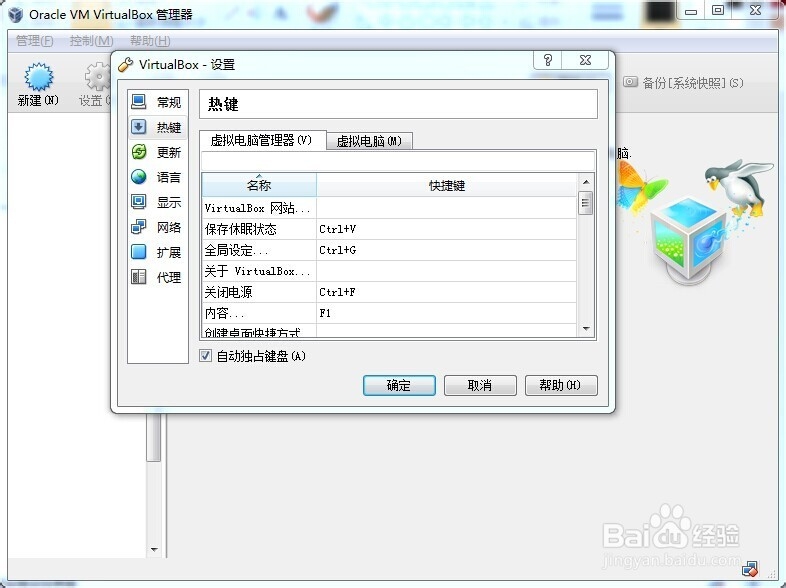
Task: Select the 代理 (Proxy) icon
Action: (138, 277)
